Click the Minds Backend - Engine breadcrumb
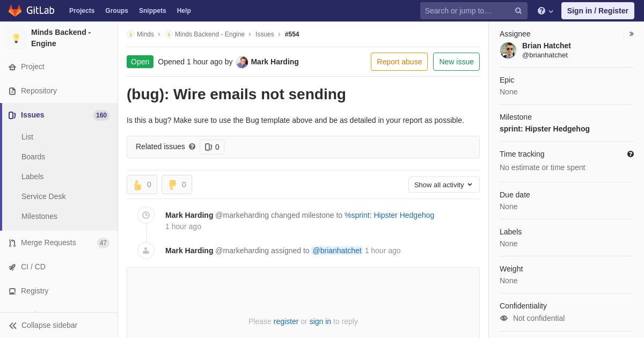 click(x=210, y=34)
